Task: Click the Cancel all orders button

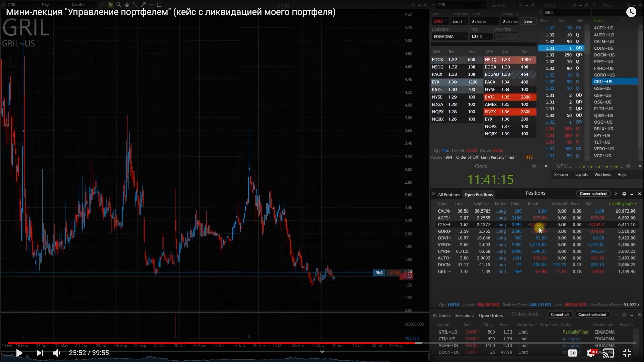Action: [559, 314]
